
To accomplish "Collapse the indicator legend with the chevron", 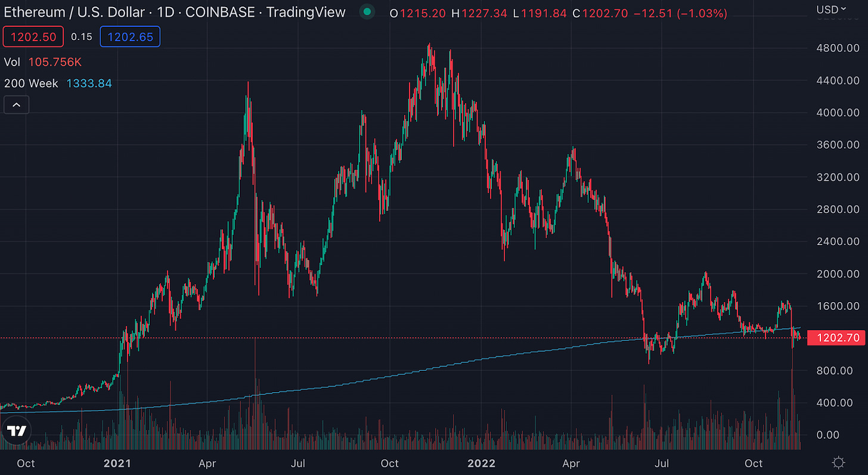I will point(16,105).
